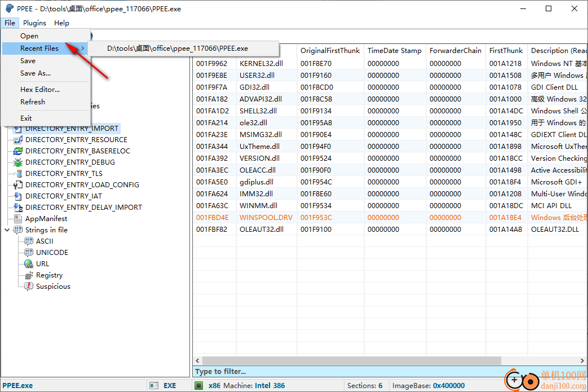The image size is (588, 392).
Task: Select DIRECTORY_ENTRY_LOAD_CONFIG tree item
Action: 82,185
